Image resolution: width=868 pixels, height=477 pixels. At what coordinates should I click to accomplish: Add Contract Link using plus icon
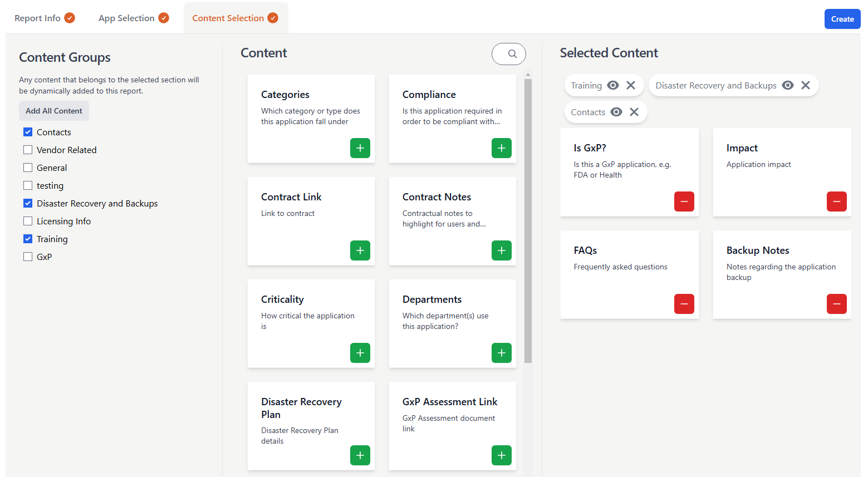[x=360, y=250]
